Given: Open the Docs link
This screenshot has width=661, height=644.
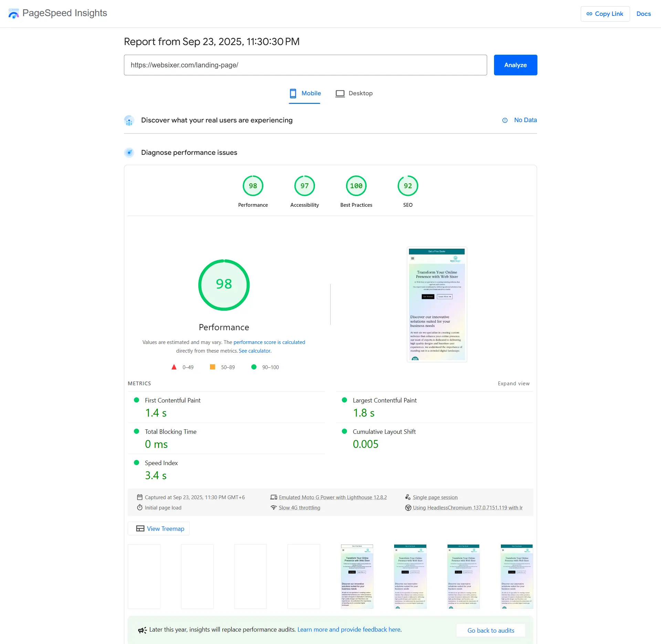Looking at the screenshot, I should pyautogui.click(x=643, y=14).
